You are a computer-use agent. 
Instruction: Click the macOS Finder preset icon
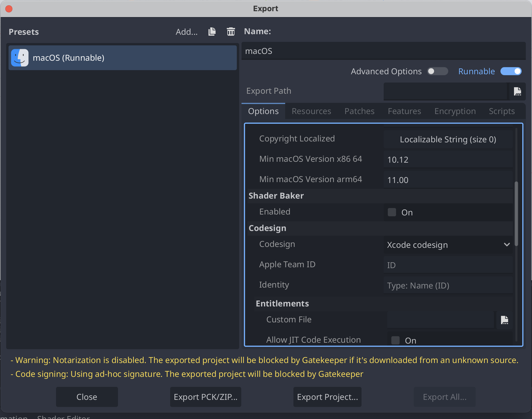point(20,58)
